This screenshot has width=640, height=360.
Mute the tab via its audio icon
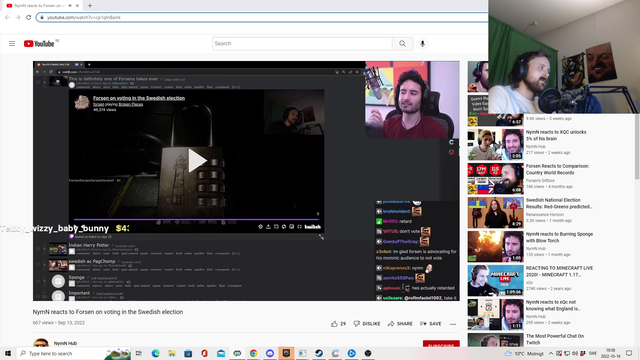(x=70, y=6)
